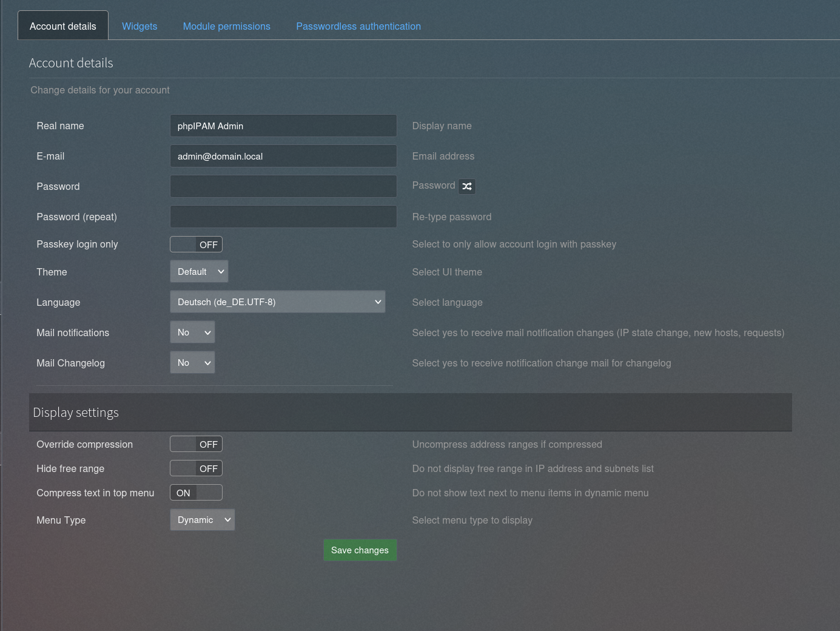
Task: Click into the Real name field
Action: pyautogui.click(x=283, y=126)
